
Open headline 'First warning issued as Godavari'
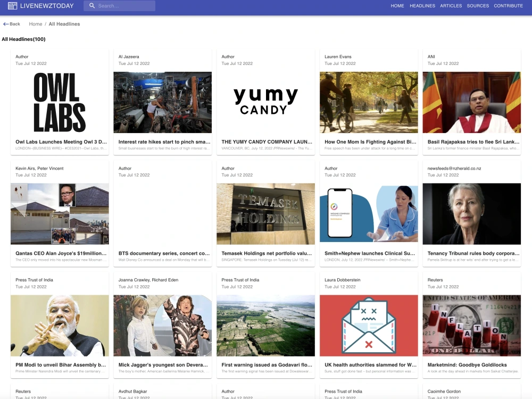267,365
